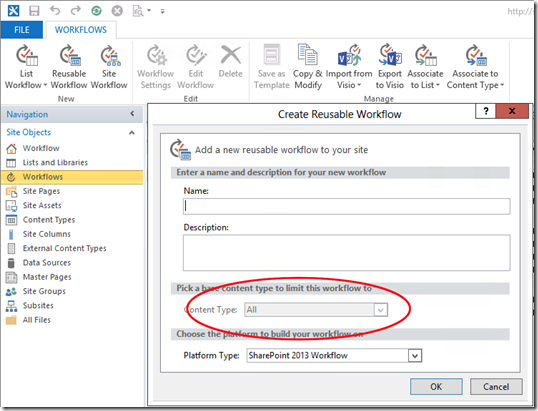Image resolution: width=538 pixels, height=411 pixels.
Task: Open Customize Quick Access Toolbar arrow
Action: pyautogui.click(x=163, y=11)
